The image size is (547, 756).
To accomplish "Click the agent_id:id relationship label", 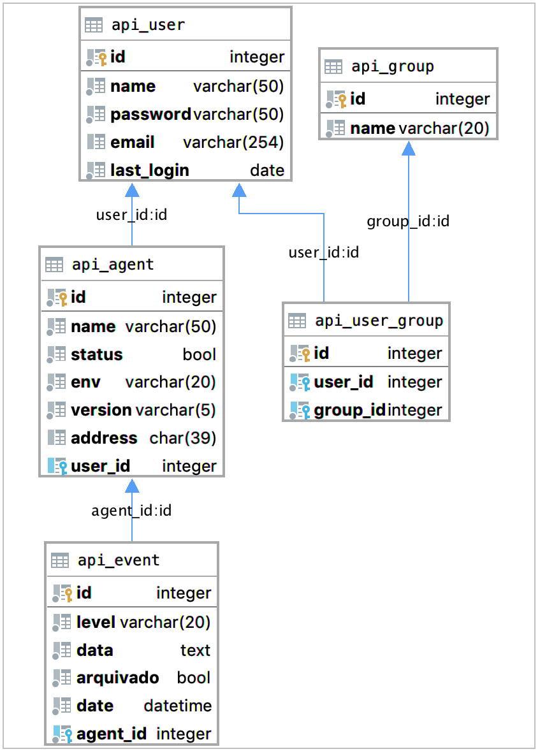I will click(131, 511).
